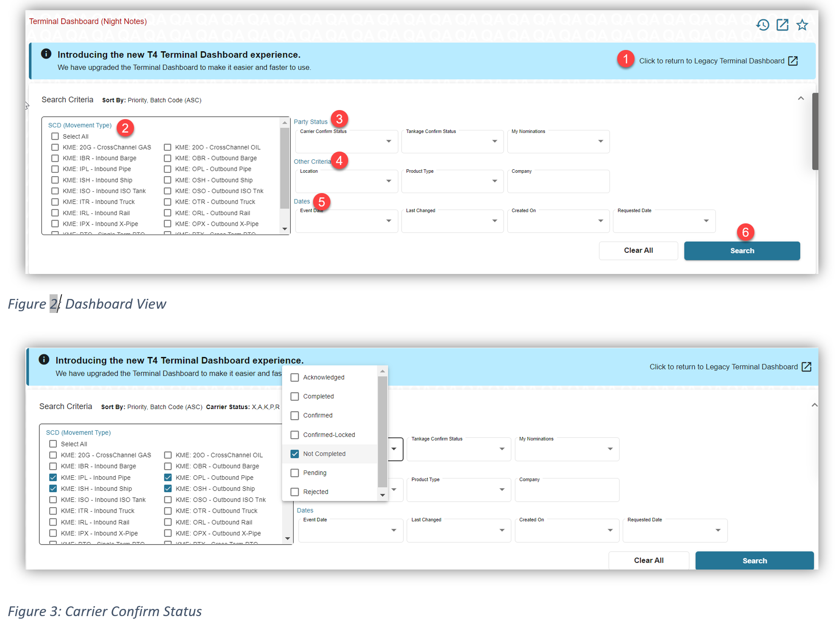Click the Clear All button

(638, 250)
